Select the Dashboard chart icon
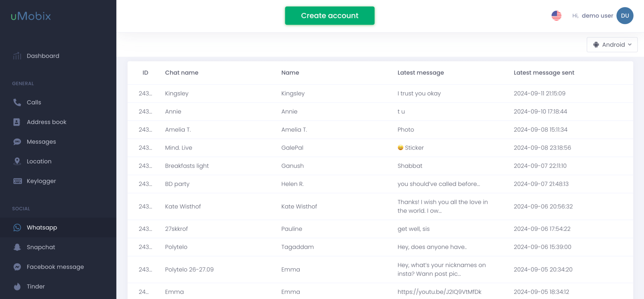 tap(17, 56)
